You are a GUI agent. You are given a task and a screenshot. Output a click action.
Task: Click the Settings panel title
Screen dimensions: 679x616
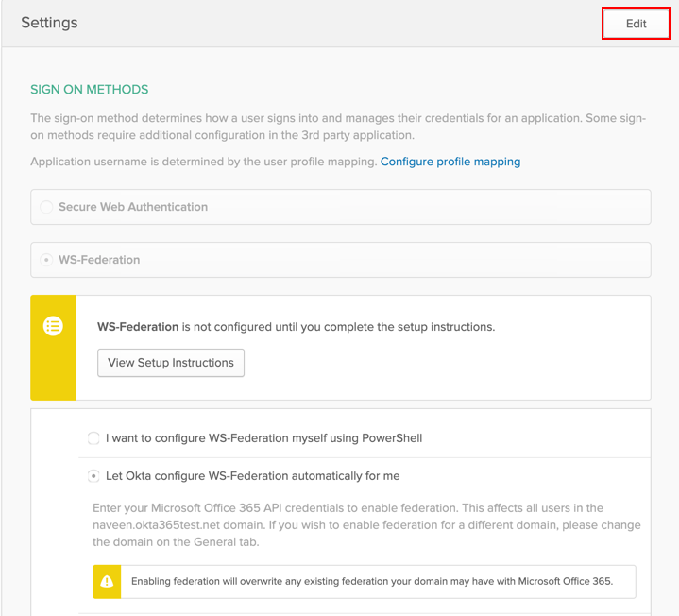tap(49, 23)
